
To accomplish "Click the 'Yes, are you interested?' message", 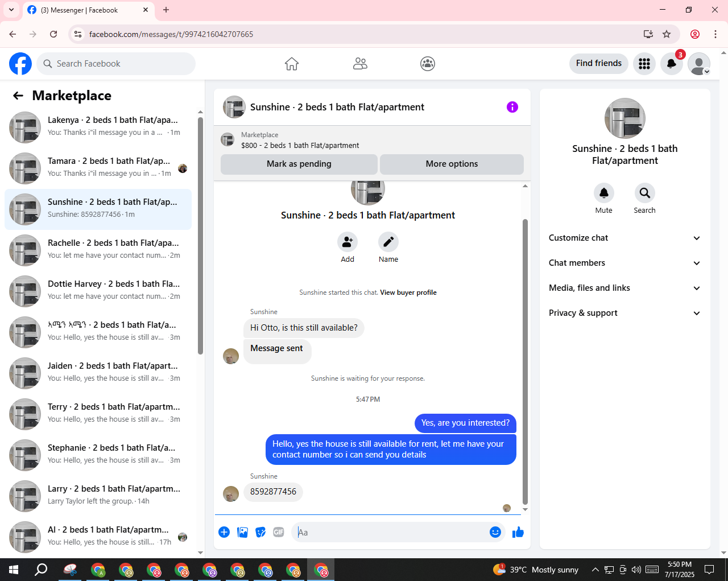I will 465,423.
